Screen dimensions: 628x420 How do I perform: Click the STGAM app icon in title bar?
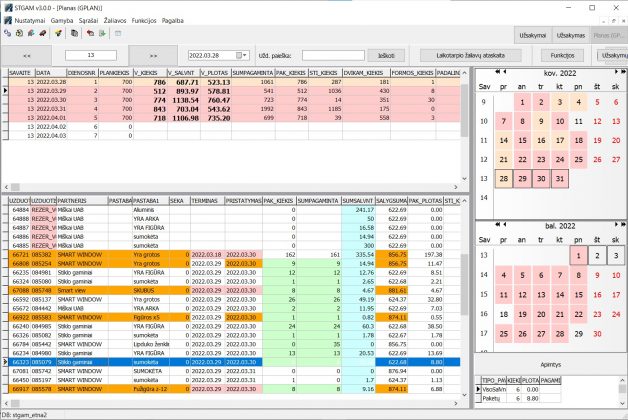(8, 7)
